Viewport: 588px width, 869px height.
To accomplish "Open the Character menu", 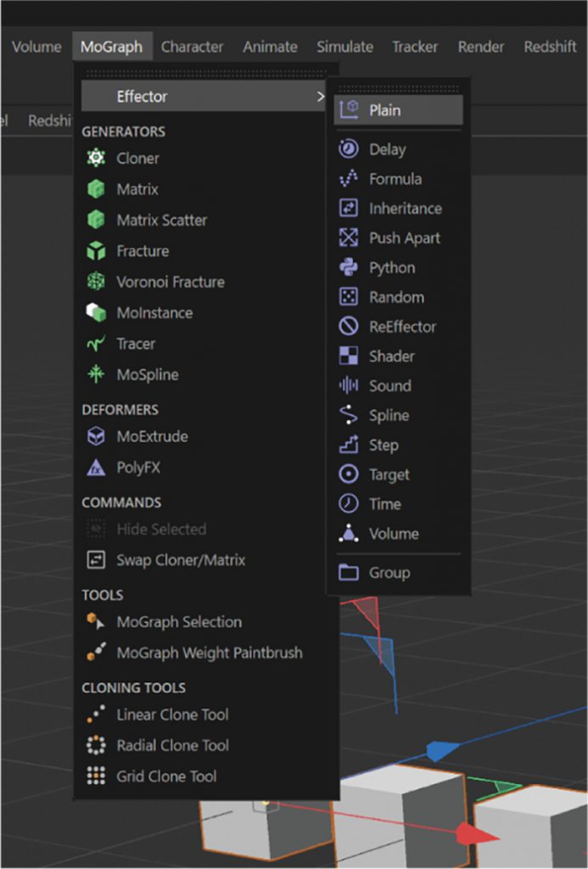I will (192, 47).
